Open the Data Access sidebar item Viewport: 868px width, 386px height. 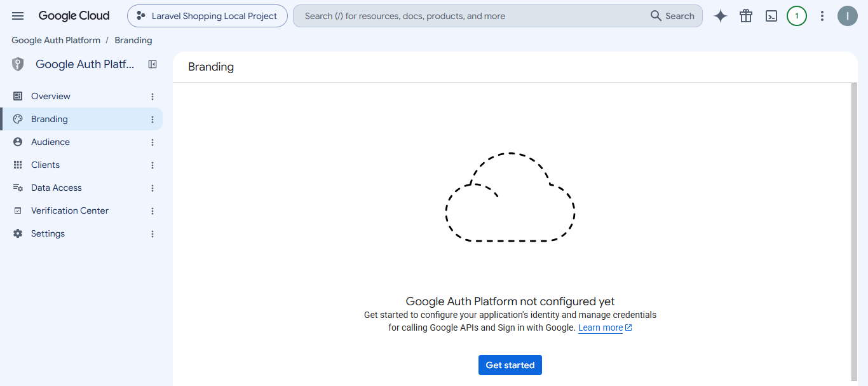coord(81,188)
